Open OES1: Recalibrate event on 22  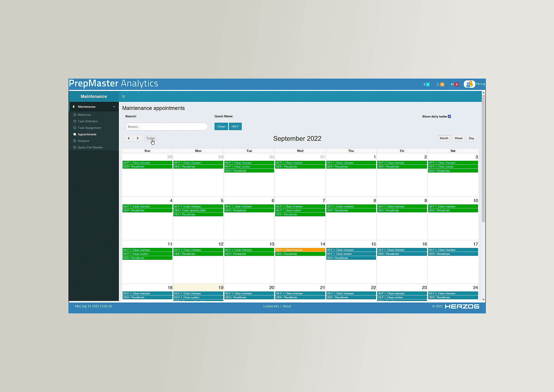tap(351, 297)
